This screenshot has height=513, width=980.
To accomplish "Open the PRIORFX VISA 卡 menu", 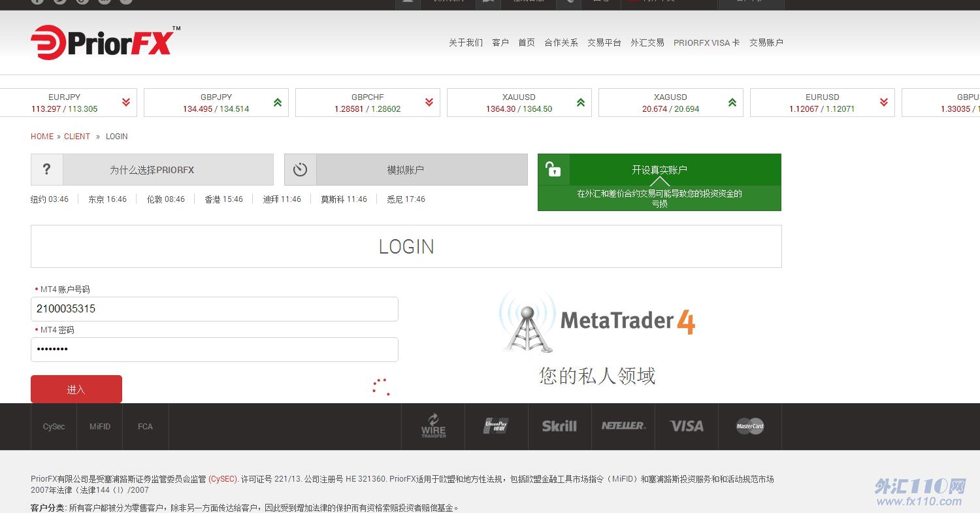I will [x=707, y=42].
